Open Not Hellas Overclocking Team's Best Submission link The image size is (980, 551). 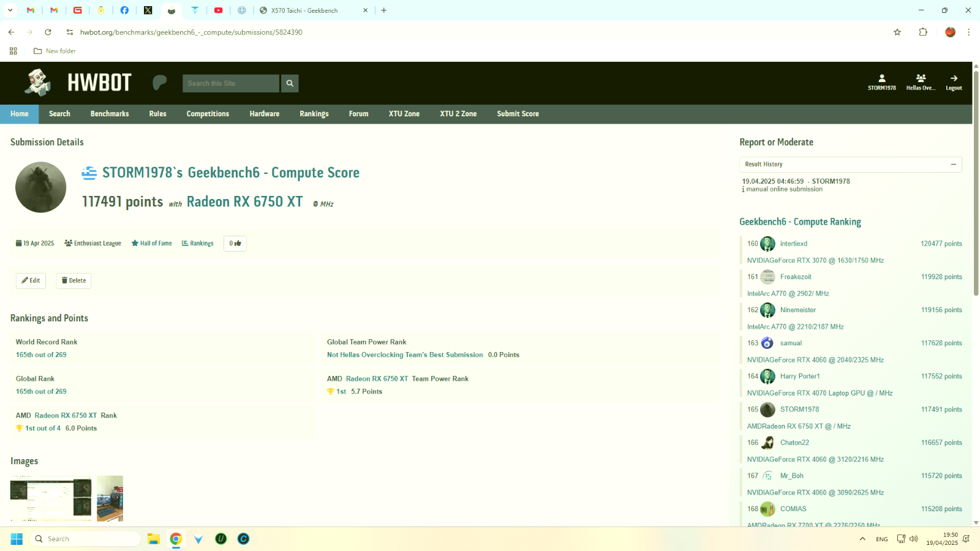pyautogui.click(x=405, y=355)
